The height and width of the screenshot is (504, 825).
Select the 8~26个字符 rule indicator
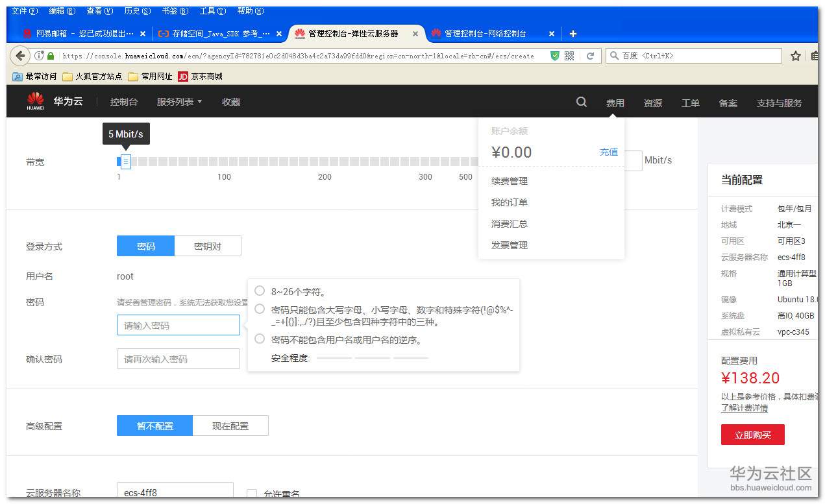coord(260,291)
